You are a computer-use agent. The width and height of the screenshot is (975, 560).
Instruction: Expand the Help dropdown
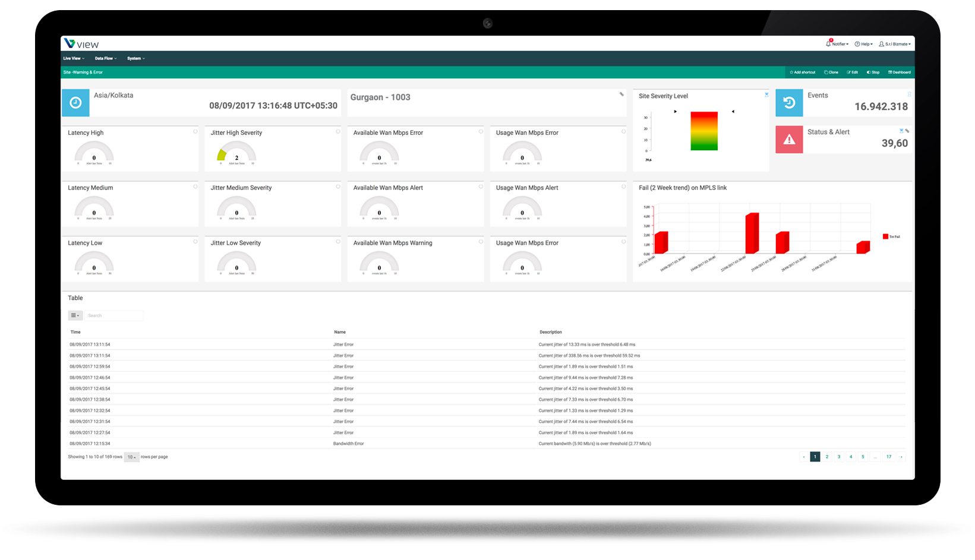(x=864, y=44)
